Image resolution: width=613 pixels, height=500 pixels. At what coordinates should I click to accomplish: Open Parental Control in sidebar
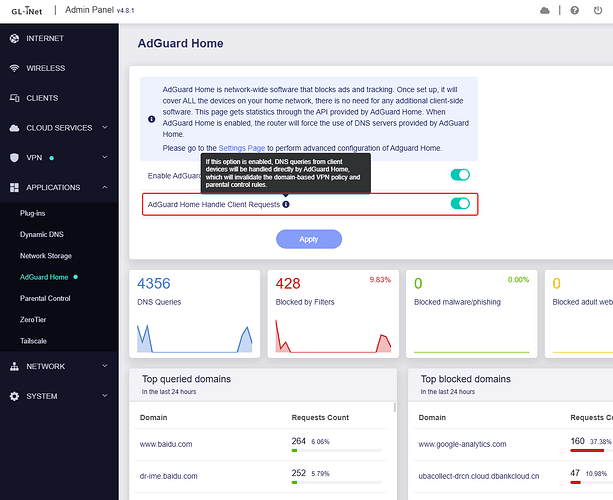45,298
